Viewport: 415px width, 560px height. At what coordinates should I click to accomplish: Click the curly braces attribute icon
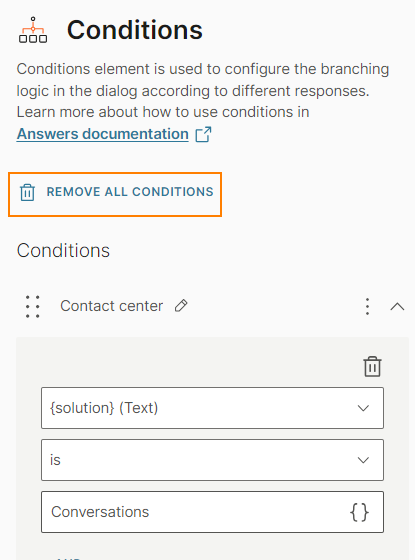[x=359, y=512]
